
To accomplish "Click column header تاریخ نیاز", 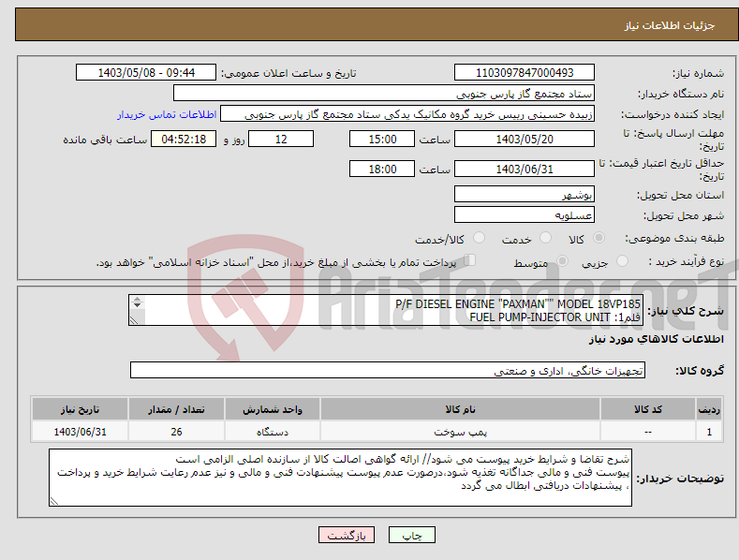I will coord(81,409).
